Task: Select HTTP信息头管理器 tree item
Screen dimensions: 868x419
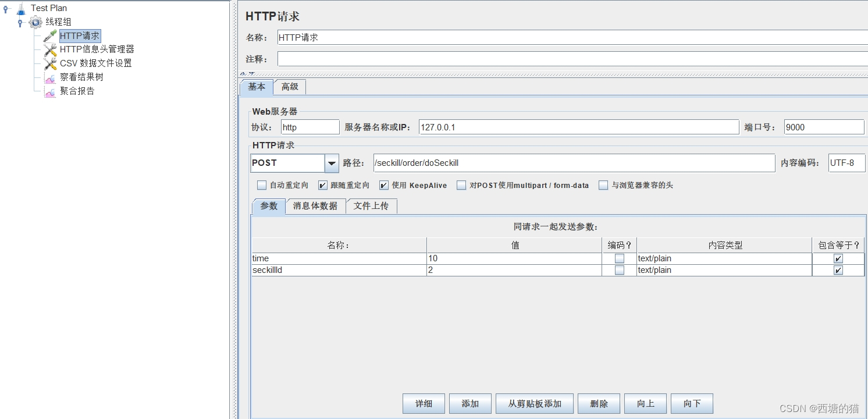Action: click(97, 49)
